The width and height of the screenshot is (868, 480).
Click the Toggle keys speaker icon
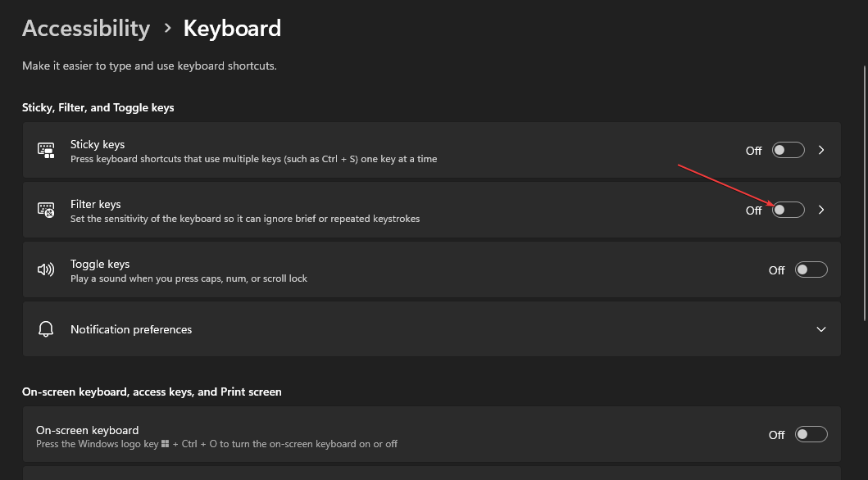46,270
